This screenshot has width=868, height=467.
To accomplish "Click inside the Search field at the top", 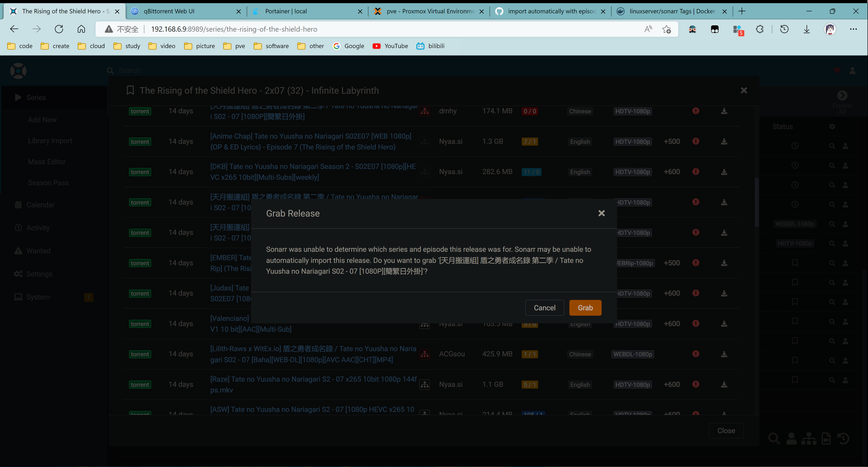I will coord(169,70).
